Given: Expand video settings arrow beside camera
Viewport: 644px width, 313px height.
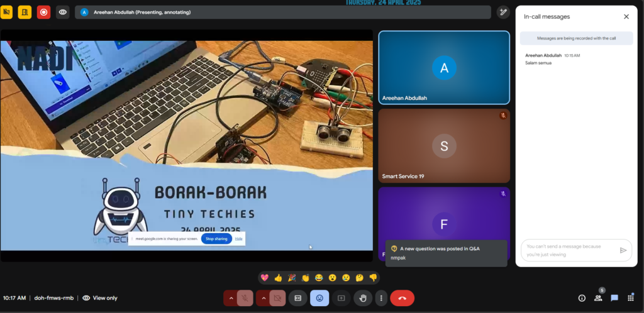Looking at the screenshot, I should (264, 299).
